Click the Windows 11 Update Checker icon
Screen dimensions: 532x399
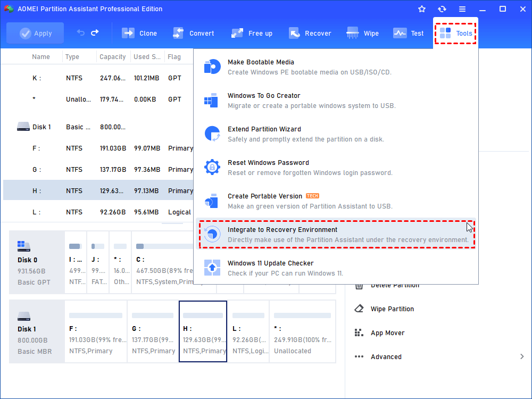(x=212, y=268)
